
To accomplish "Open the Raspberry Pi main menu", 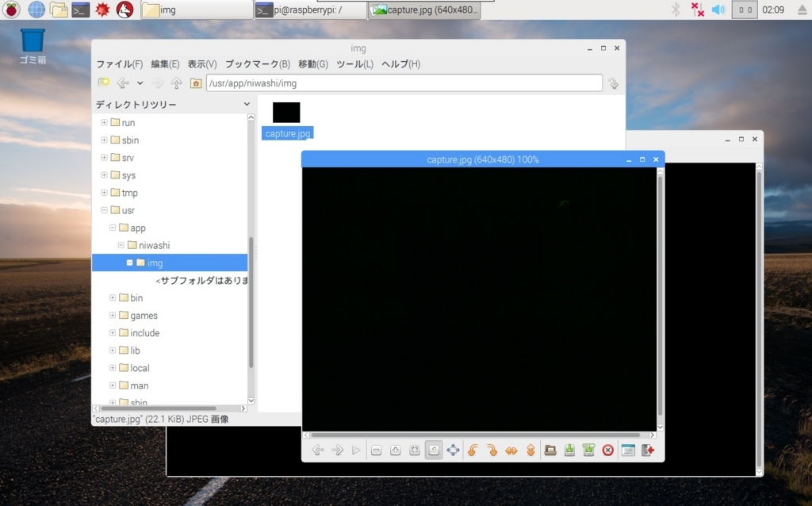I will [x=11, y=10].
